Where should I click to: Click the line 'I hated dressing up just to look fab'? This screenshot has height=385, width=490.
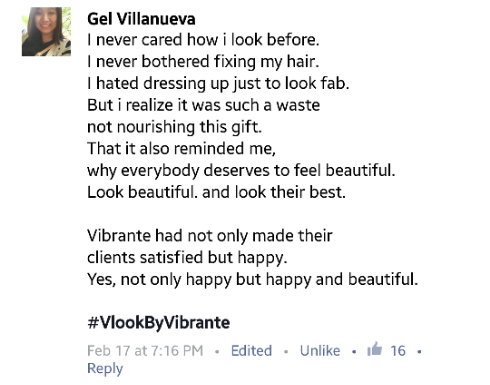(218, 83)
